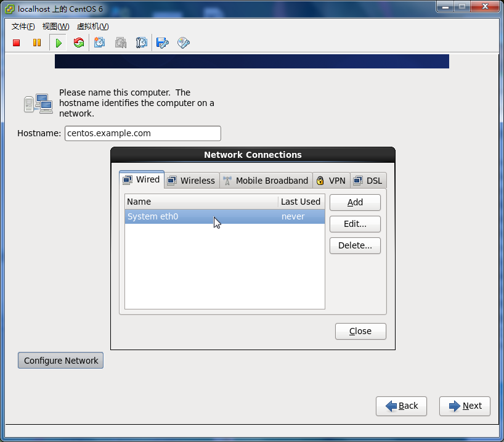Switch to the Mobile Broadband tab

[x=266, y=181]
